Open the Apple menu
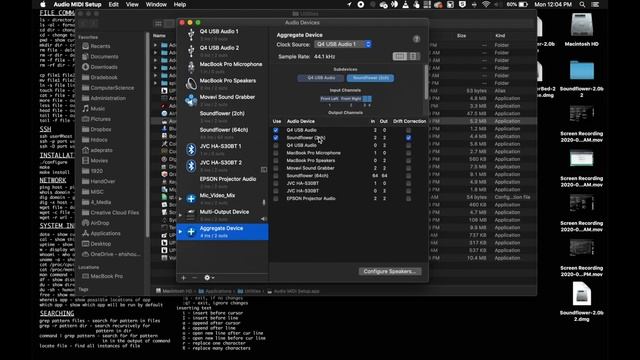The width and height of the screenshot is (640, 360). tap(43, 4)
